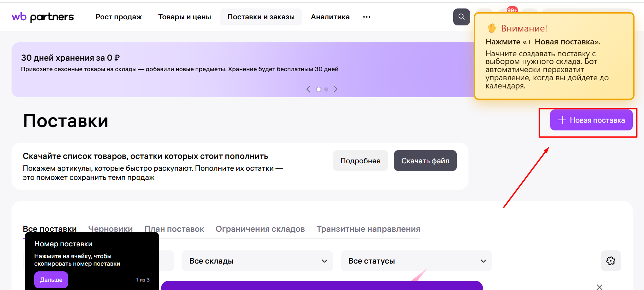The image size is (644, 290).
Task: Close the bottom purple banner with X
Action: (x=599, y=287)
